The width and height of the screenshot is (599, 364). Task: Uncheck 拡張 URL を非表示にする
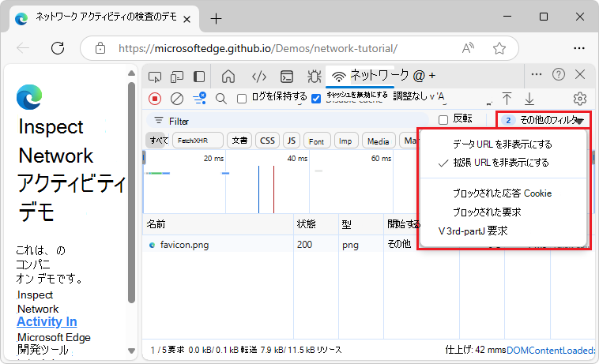coord(503,163)
